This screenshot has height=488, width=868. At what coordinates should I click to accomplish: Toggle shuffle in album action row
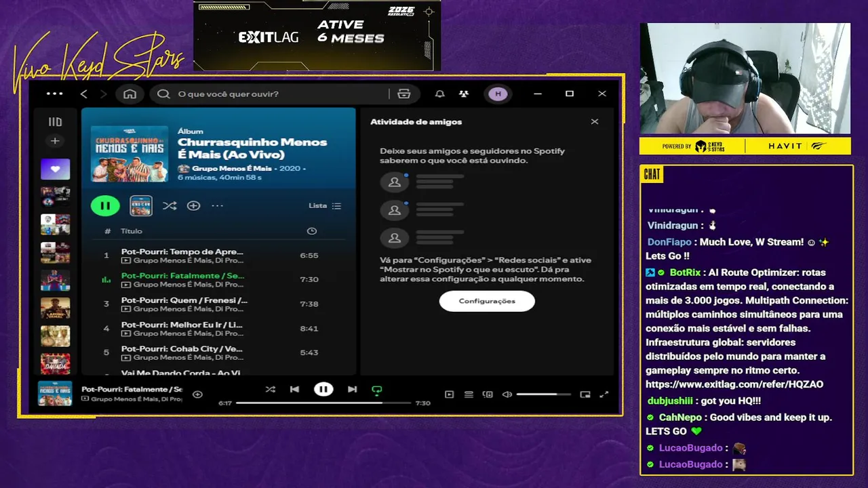[x=170, y=205]
